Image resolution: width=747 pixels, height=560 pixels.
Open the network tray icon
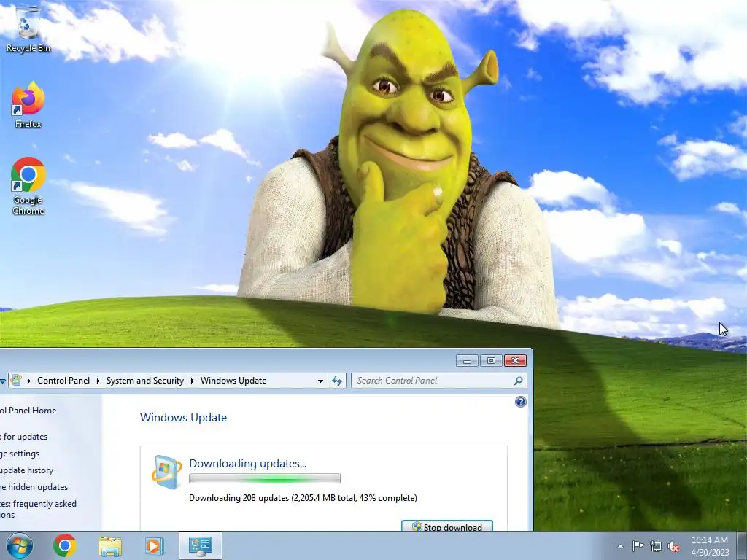tap(656, 546)
